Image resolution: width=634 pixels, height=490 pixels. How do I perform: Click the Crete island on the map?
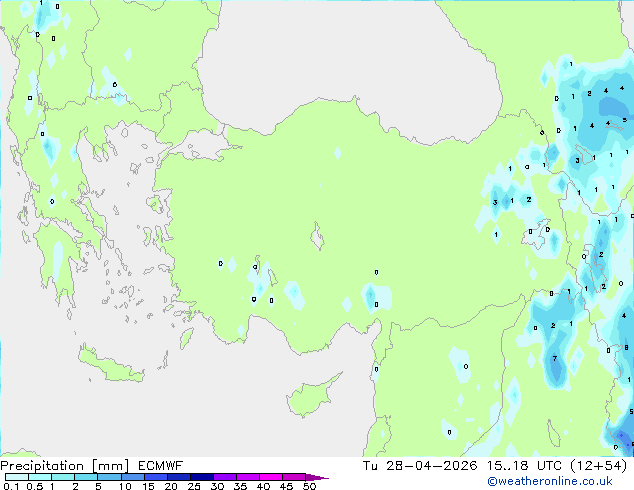[x=110, y=365]
